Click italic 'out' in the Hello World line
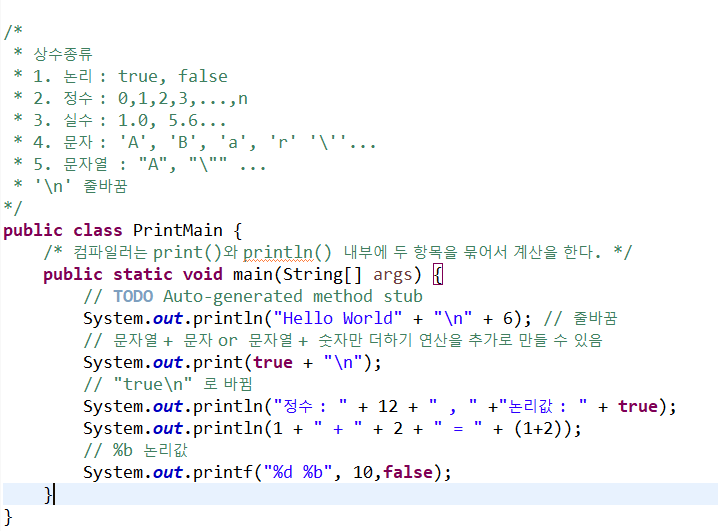Screen dimensions: 718x531 coord(168,319)
